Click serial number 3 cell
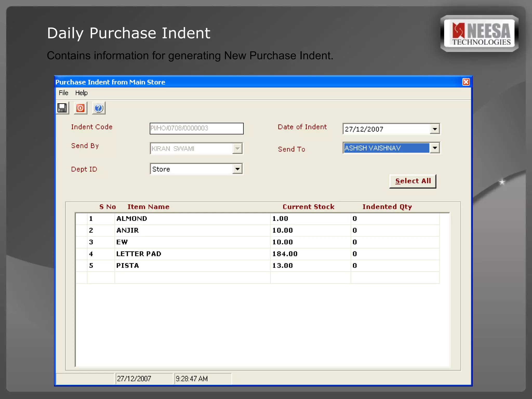Image resolution: width=532 pixels, height=399 pixels. point(101,242)
